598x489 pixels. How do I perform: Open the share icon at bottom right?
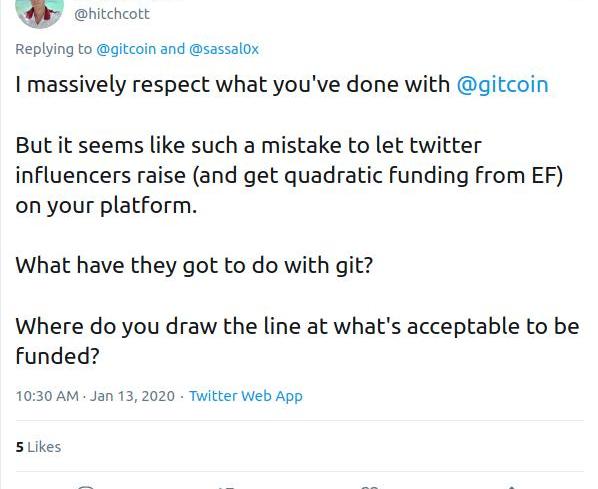click(x=511, y=487)
